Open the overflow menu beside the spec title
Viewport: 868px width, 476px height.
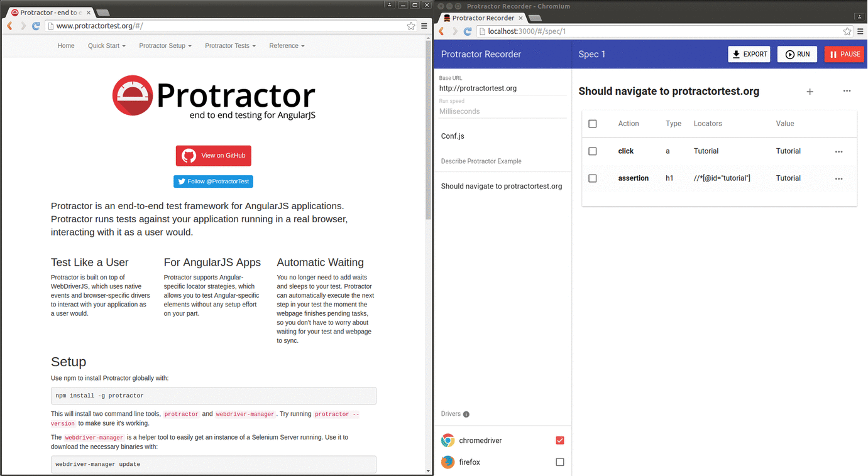(847, 92)
